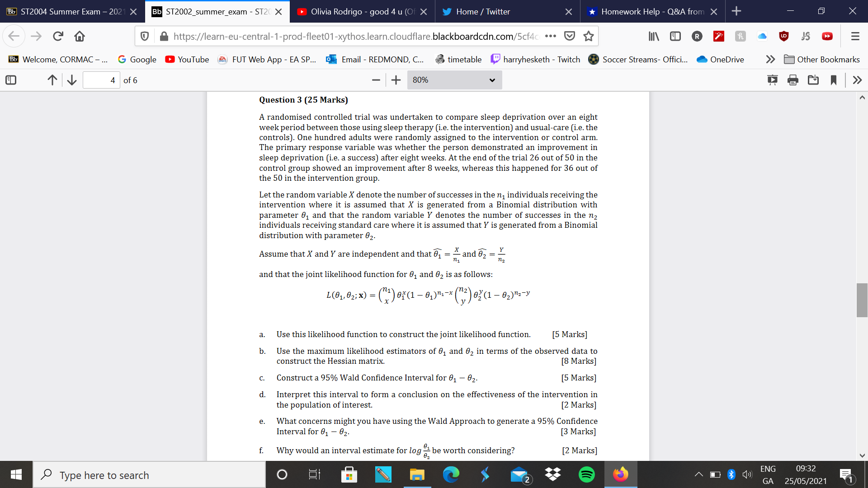The width and height of the screenshot is (868, 488).
Task: Click inside the page number field
Action: pyautogui.click(x=101, y=80)
